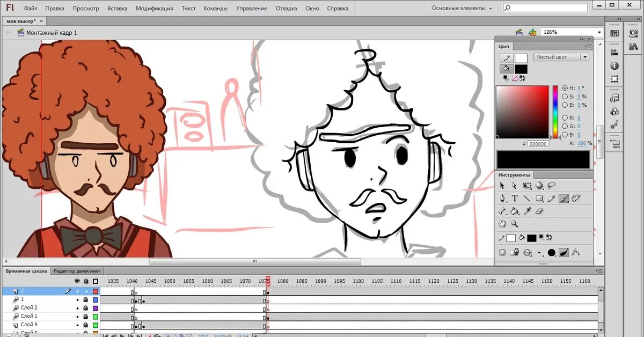Select the Eraser tool
This screenshot has height=337, width=644.
click(x=539, y=211)
